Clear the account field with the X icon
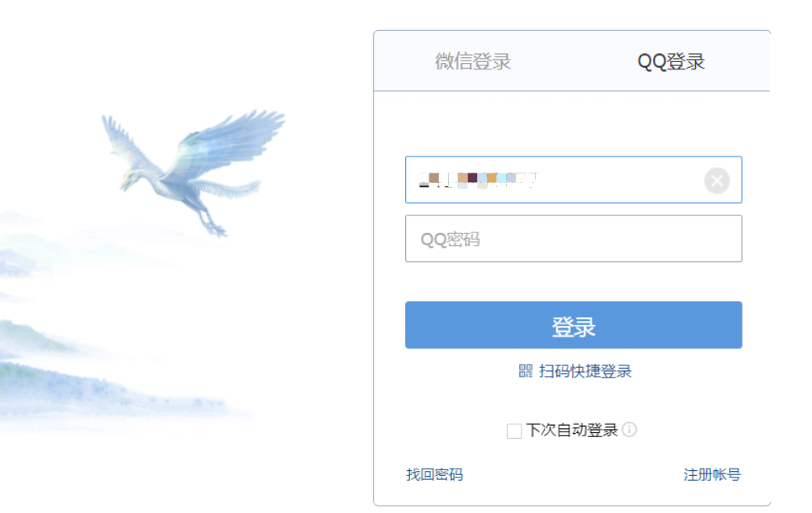 [717, 181]
